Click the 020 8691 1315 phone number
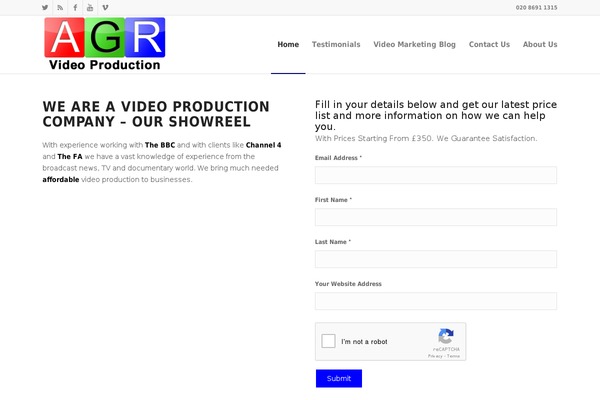The height and width of the screenshot is (400, 600). tap(536, 8)
